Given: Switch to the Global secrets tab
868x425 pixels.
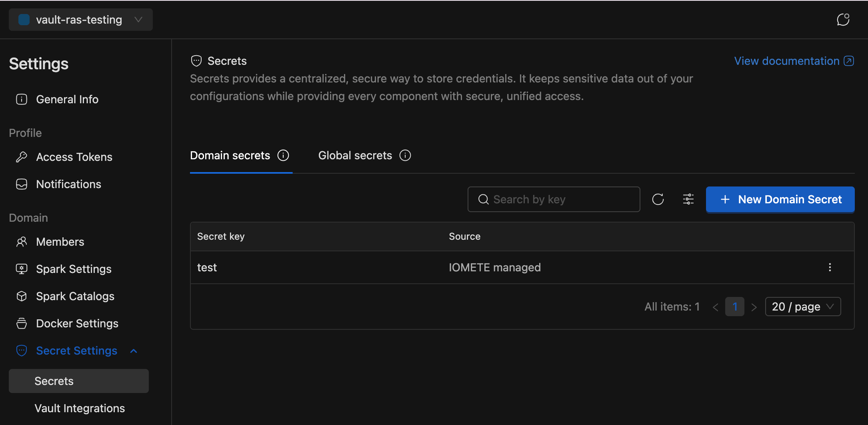Looking at the screenshot, I should 354,155.
